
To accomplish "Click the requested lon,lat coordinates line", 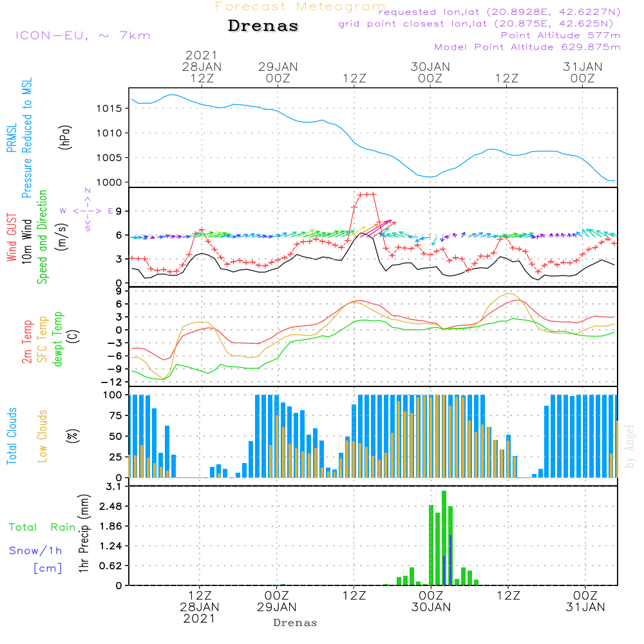I will [500, 12].
